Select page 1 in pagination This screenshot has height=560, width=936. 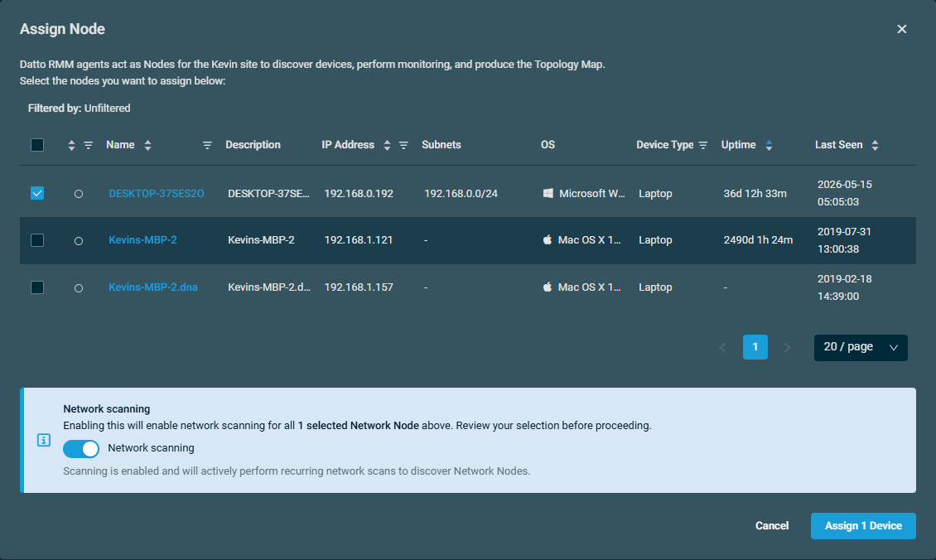click(755, 347)
